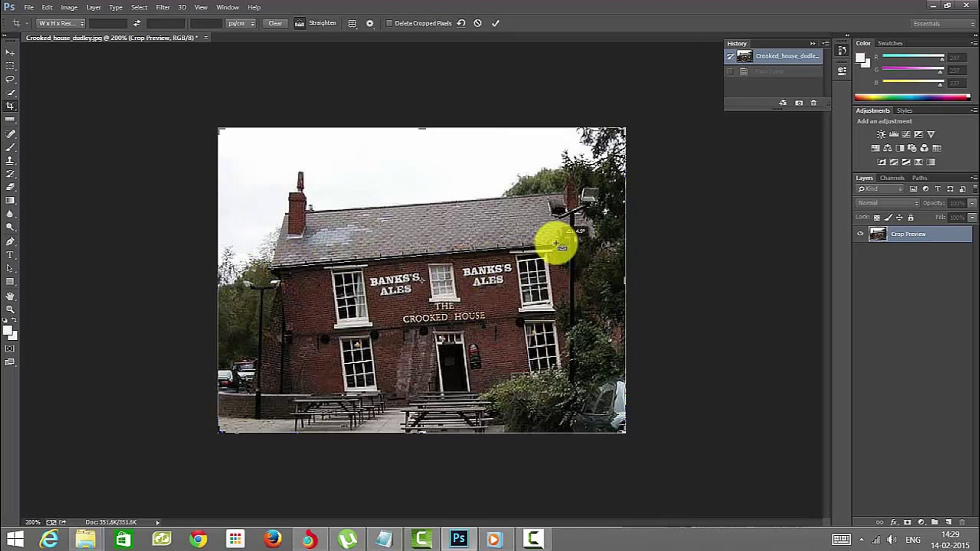Switch to the Channels tab
Viewport: 980px width, 551px height.
[892, 178]
